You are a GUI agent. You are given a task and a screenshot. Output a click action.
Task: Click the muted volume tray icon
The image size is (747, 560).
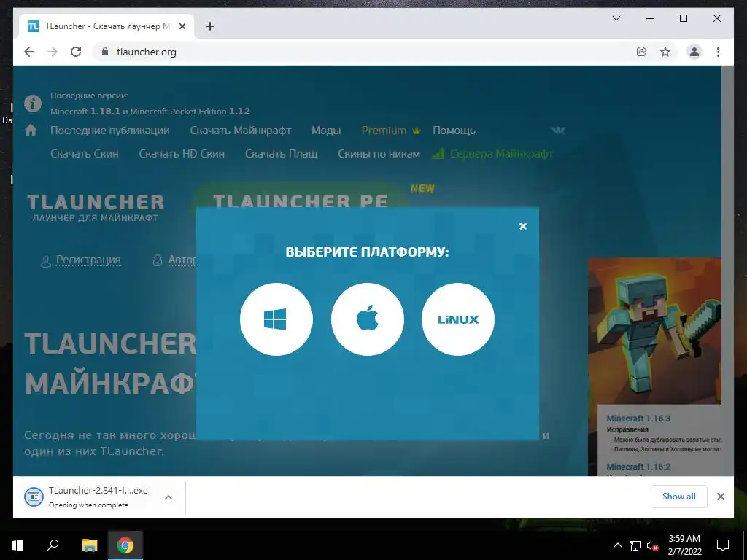(x=653, y=545)
